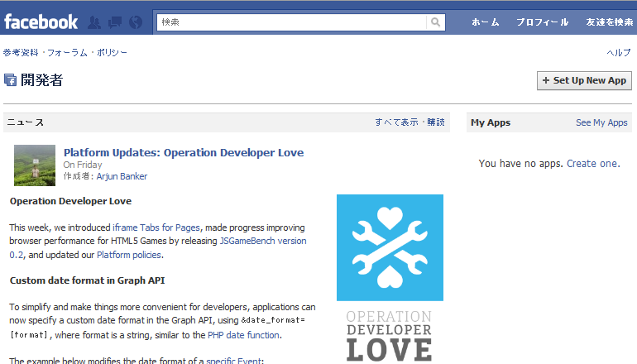This screenshot has height=364, width=637.
Task: Open author Arjun Banker profile
Action: [x=122, y=176]
